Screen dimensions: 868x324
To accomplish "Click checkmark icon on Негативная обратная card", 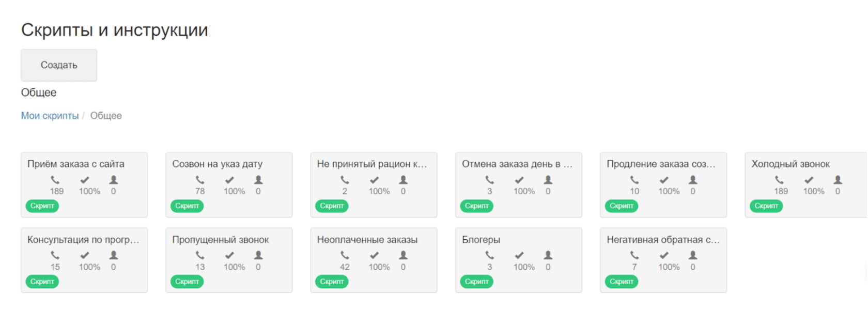I will 664,255.
